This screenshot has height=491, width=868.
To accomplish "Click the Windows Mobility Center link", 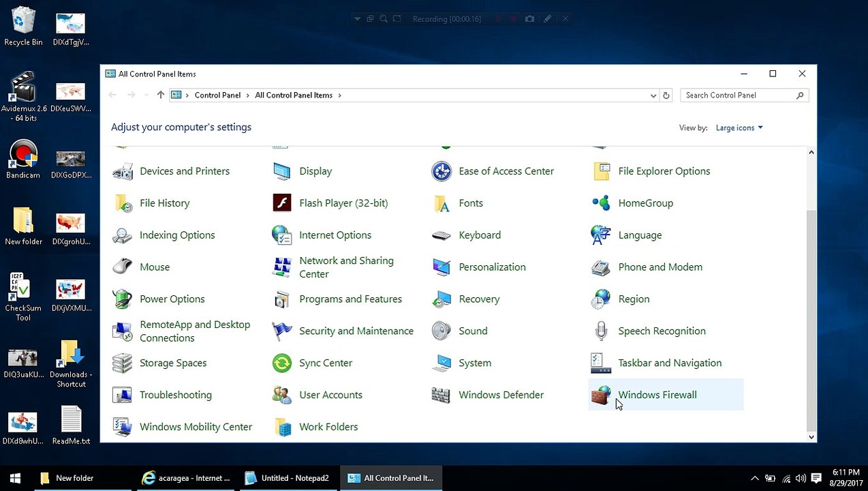I will (196, 428).
